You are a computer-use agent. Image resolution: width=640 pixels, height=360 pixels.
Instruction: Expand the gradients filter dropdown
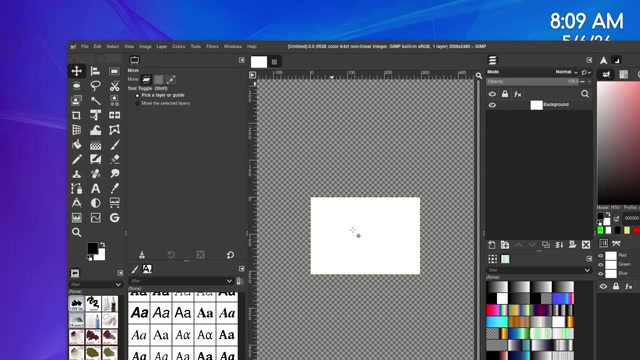click(587, 270)
